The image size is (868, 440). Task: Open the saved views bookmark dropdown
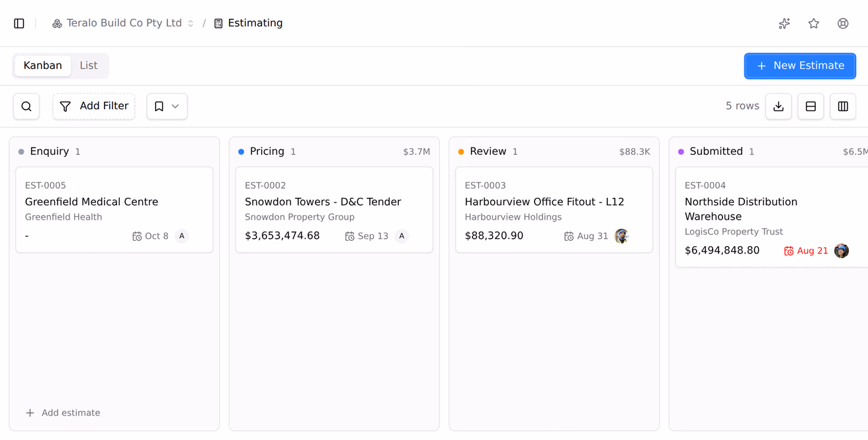(167, 107)
